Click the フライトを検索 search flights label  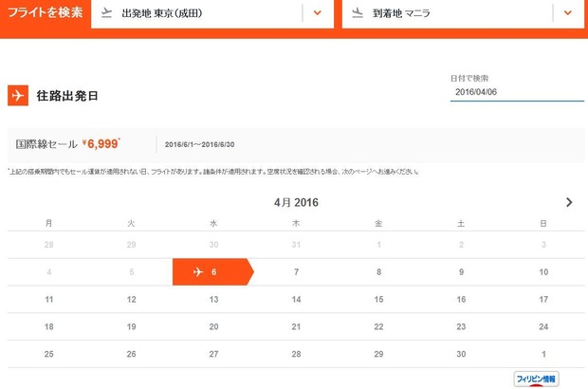(x=45, y=12)
